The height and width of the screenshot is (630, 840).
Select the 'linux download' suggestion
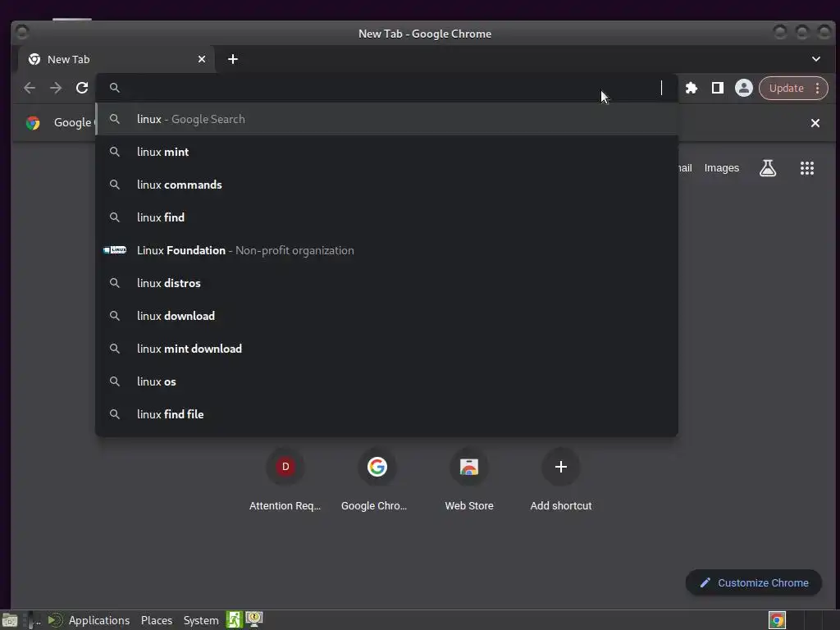(387, 316)
